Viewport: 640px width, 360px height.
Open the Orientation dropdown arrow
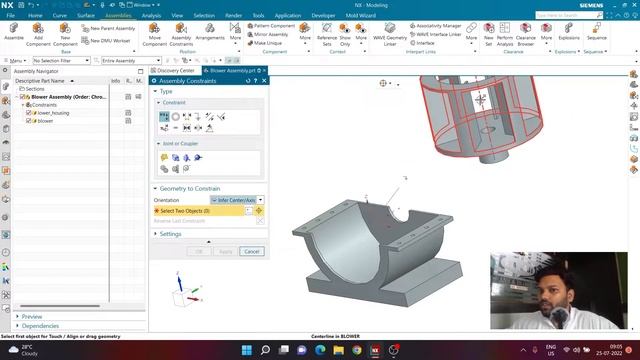260,200
